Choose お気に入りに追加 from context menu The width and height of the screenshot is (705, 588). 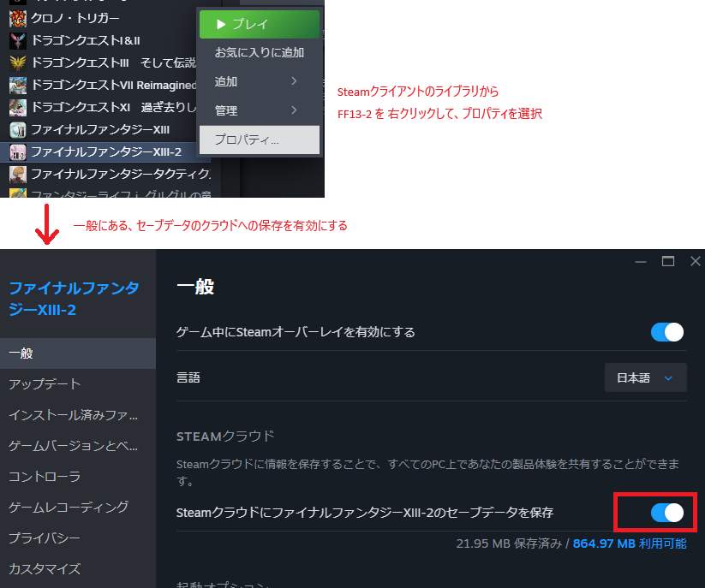tap(259, 52)
